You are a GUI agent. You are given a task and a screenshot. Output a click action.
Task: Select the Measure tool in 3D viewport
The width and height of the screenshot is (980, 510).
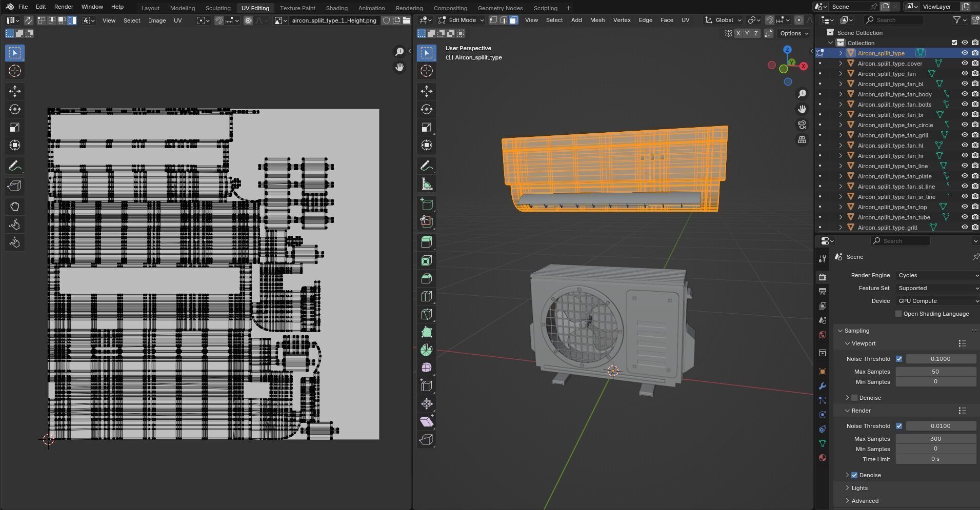427,183
